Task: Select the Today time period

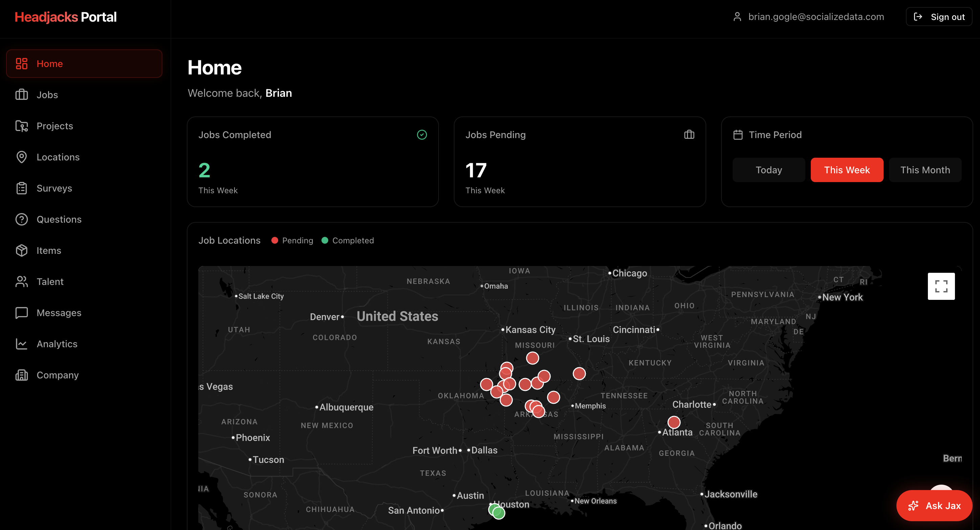Action: (x=769, y=170)
